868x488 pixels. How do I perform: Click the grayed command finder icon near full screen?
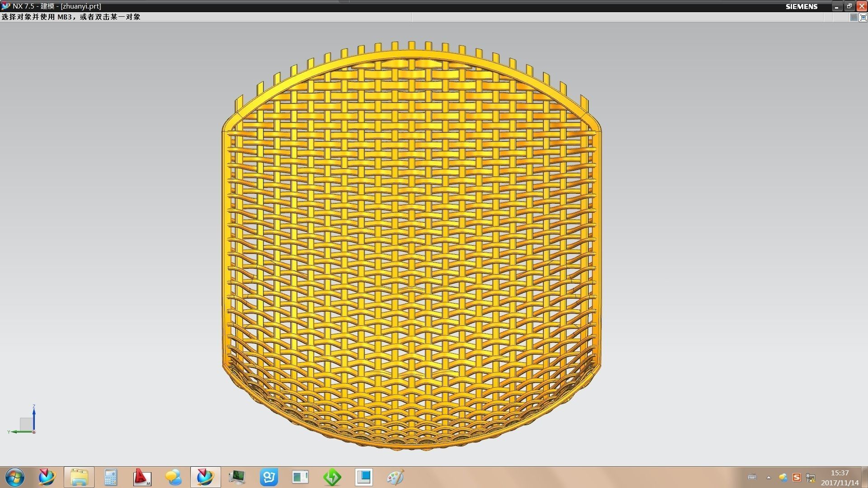[x=854, y=18]
